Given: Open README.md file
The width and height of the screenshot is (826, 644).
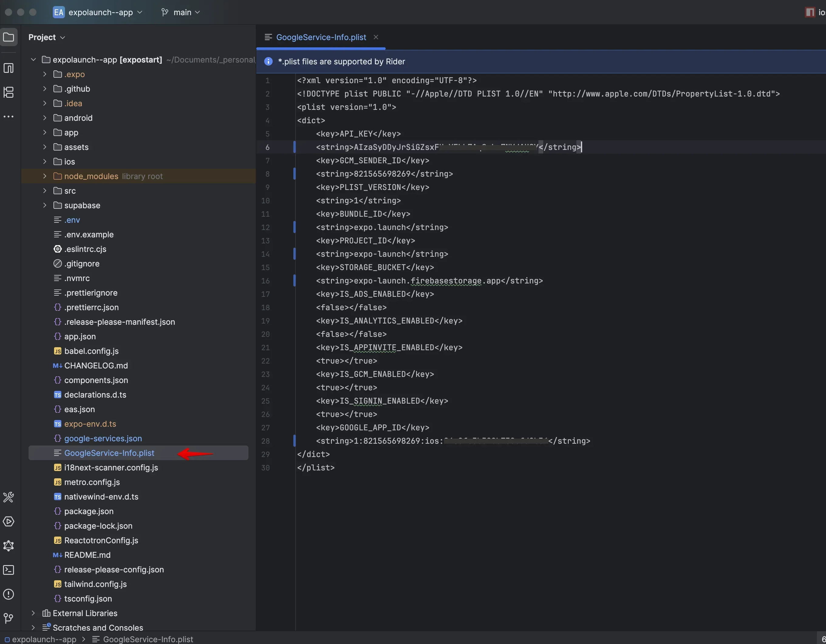Looking at the screenshot, I should point(87,555).
